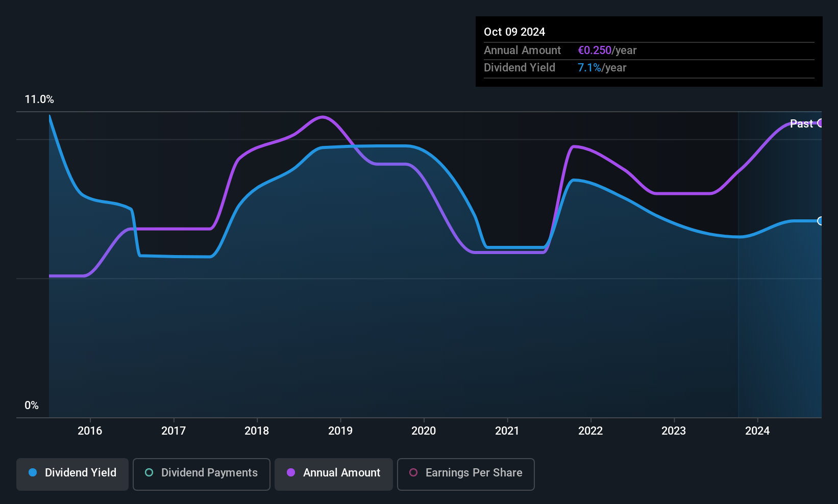838x504 pixels.
Task: Click the 2023 x-axis label
Action: coord(674,431)
